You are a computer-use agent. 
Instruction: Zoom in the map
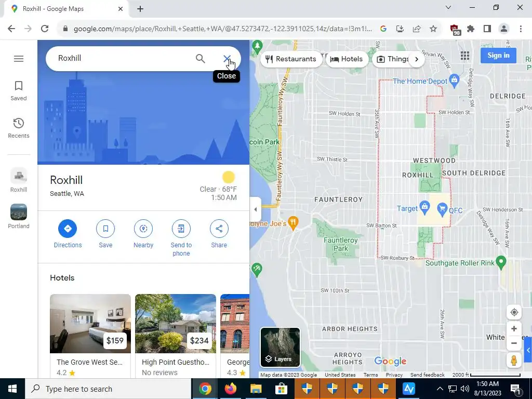[514, 328]
